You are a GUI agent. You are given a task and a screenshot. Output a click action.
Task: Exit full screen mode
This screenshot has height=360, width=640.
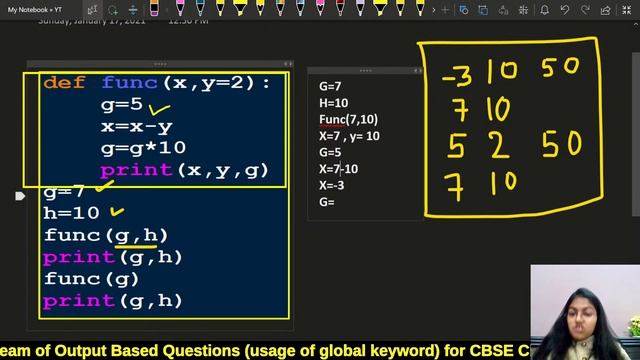click(627, 10)
